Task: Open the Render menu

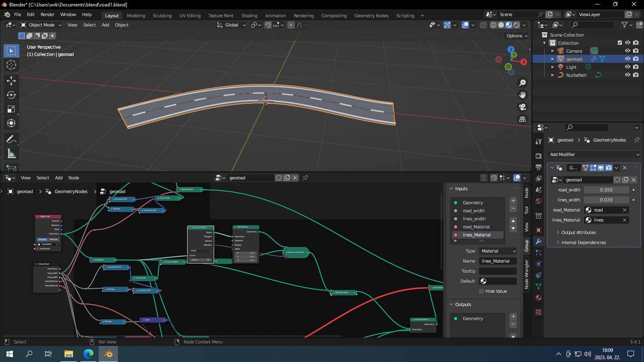Action: click(47, 14)
